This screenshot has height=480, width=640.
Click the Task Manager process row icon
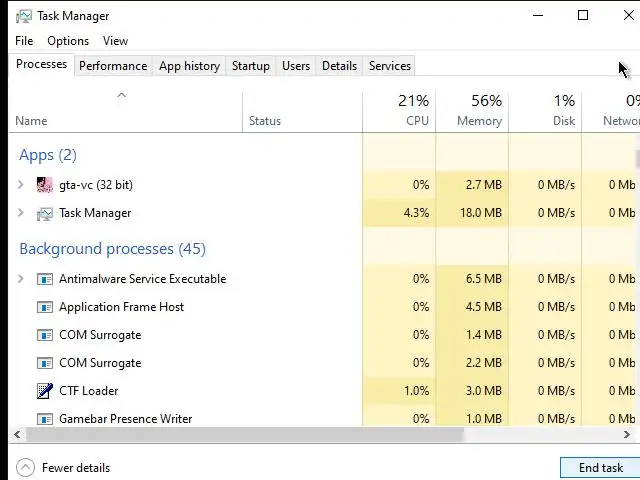[44, 213]
